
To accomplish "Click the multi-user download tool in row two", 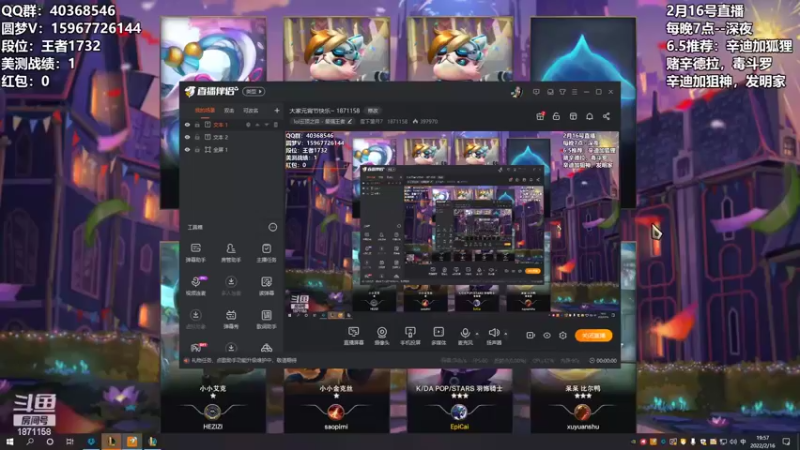I will tap(231, 286).
